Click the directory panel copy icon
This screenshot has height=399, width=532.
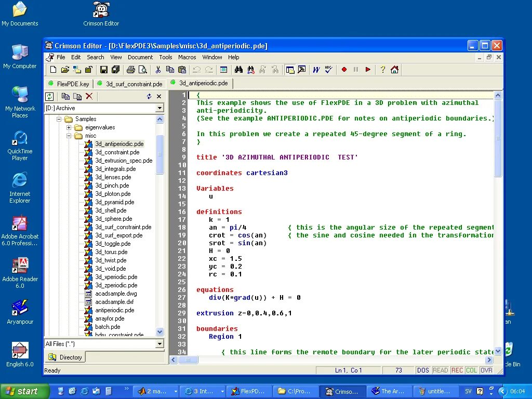coord(65,96)
